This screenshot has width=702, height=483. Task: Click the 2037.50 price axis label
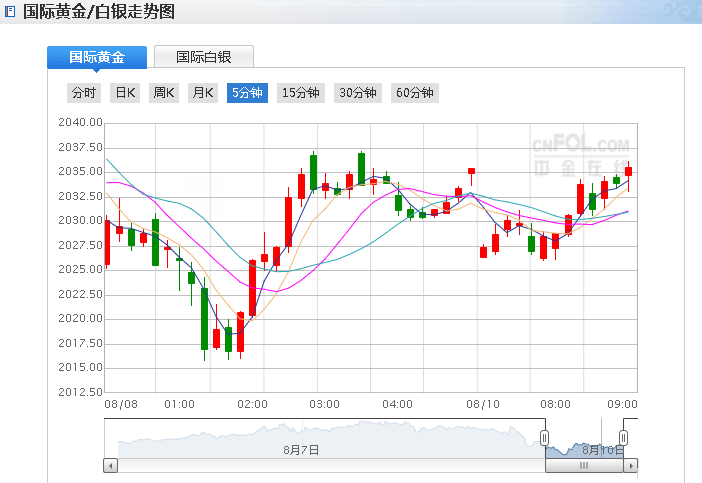pos(81,147)
